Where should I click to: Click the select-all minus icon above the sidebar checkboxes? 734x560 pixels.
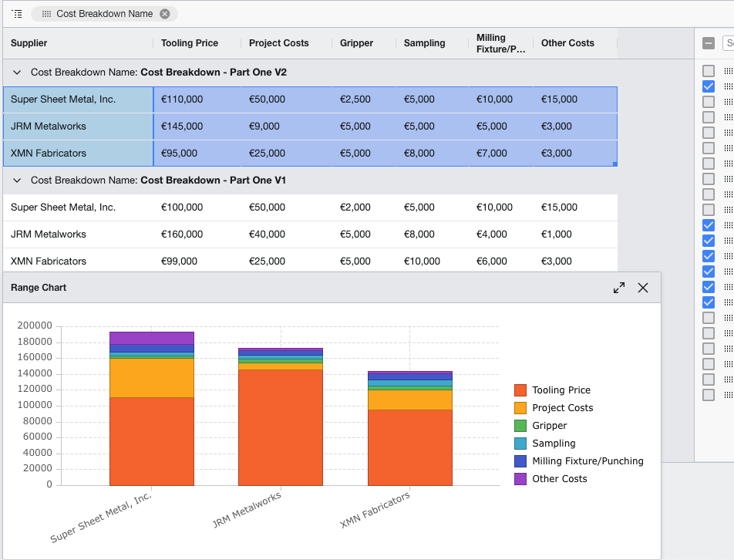click(708, 44)
